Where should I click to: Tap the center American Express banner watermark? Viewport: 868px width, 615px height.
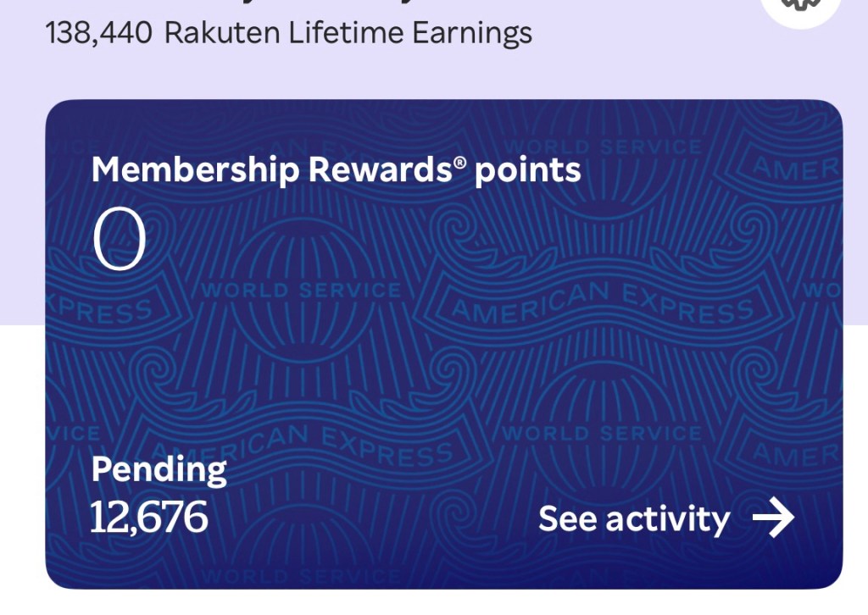[600, 303]
